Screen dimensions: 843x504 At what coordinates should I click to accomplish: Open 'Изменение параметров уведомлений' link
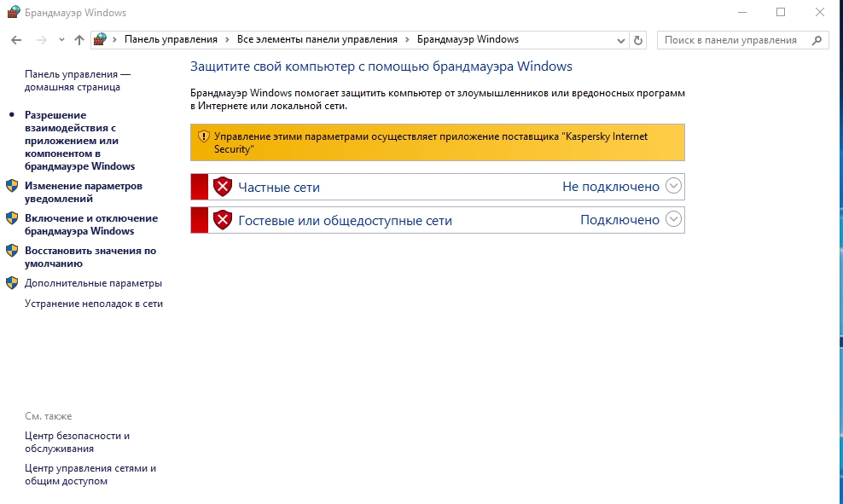(x=84, y=193)
